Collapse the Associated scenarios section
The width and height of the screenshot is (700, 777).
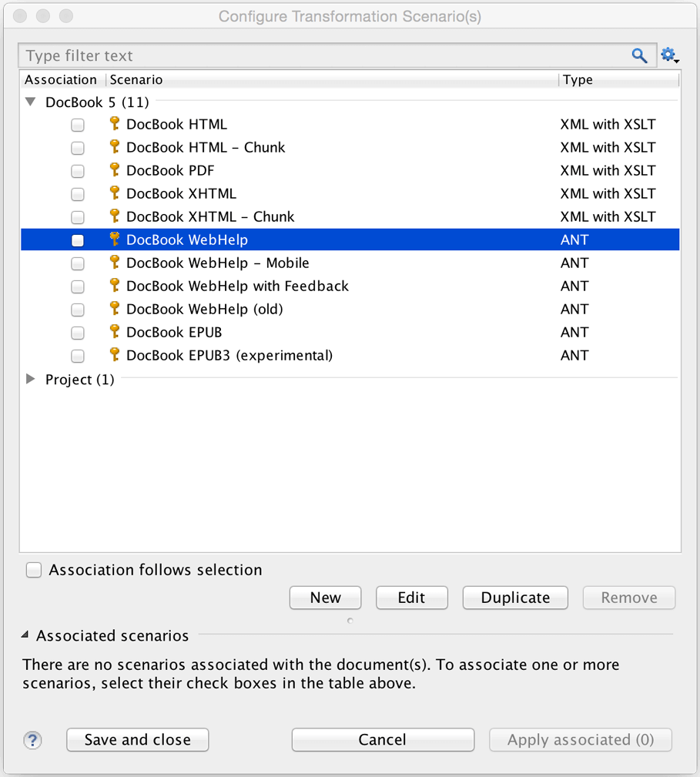click(x=25, y=636)
